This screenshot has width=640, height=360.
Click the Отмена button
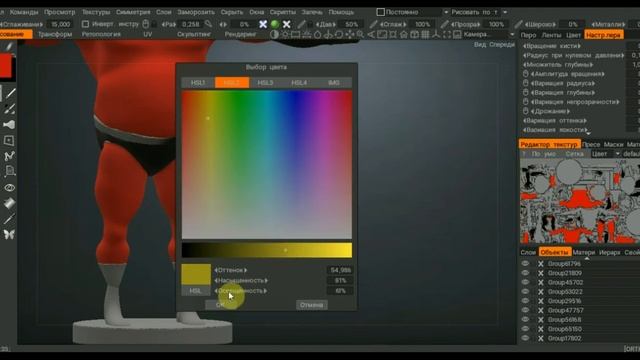[x=311, y=305]
